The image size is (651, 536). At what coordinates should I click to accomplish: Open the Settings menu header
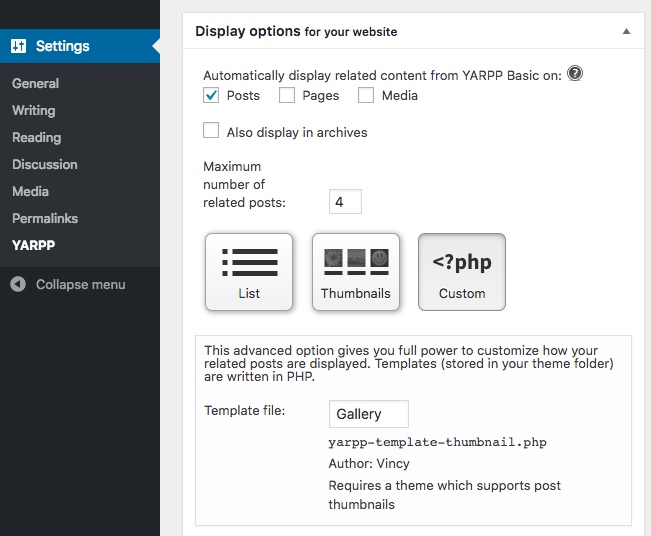80,46
